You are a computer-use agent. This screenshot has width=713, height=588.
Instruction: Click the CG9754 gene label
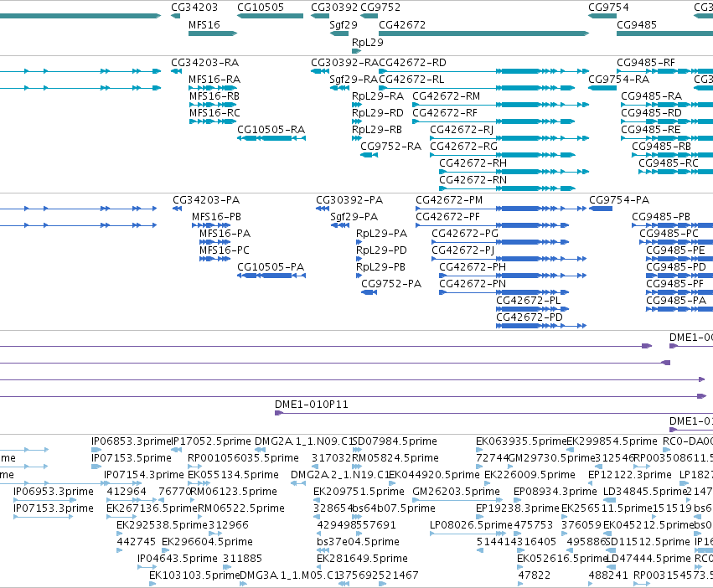tap(608, 8)
